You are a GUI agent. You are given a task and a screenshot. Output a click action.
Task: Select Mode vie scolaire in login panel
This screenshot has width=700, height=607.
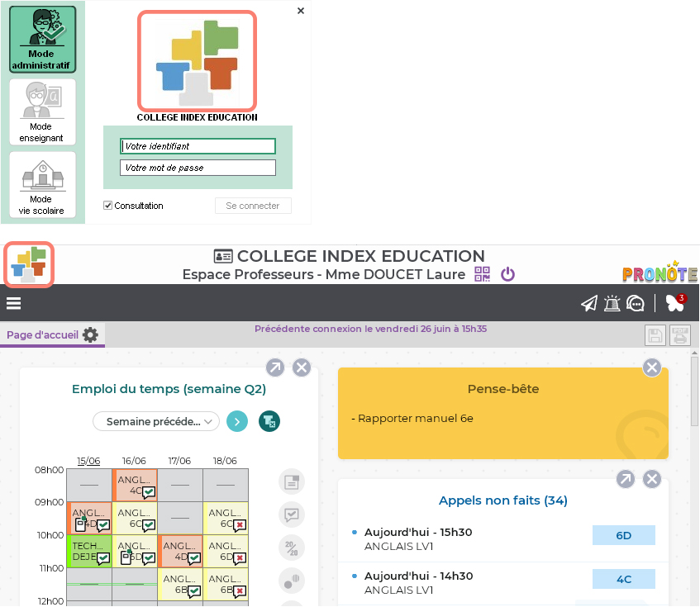(x=42, y=185)
